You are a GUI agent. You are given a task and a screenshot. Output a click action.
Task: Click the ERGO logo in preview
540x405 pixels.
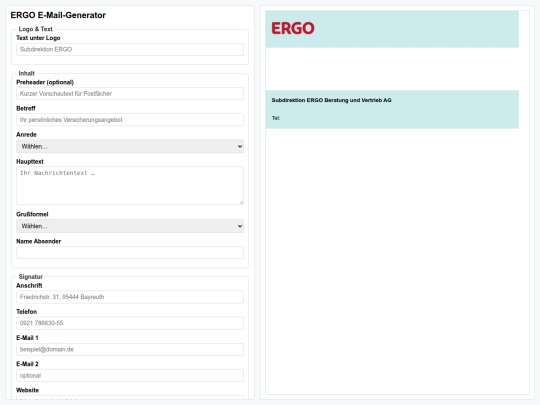tap(293, 28)
